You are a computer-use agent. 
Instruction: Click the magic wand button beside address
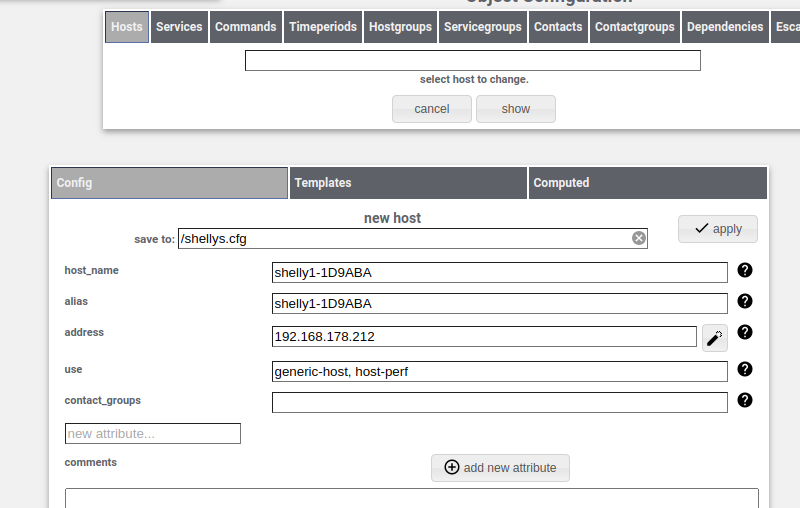715,338
